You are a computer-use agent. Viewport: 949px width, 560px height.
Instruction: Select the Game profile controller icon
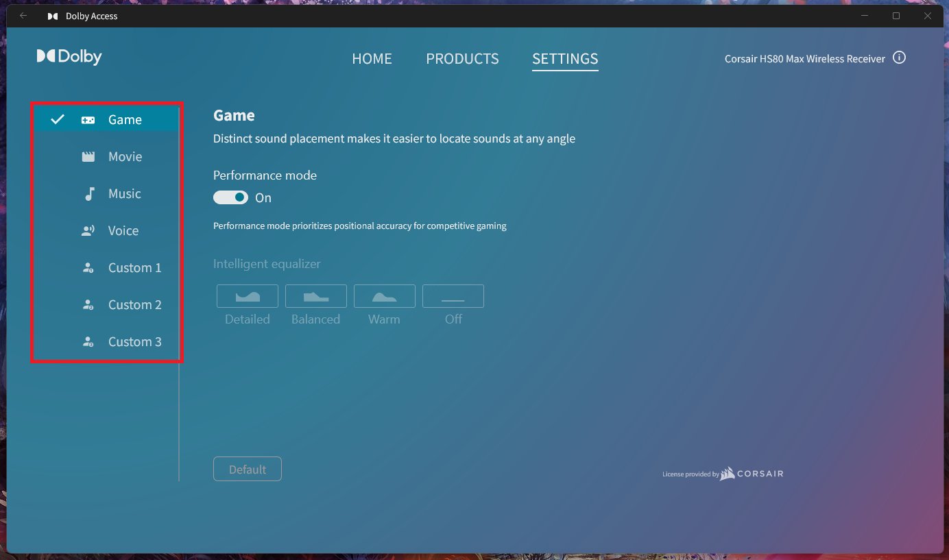coord(88,120)
